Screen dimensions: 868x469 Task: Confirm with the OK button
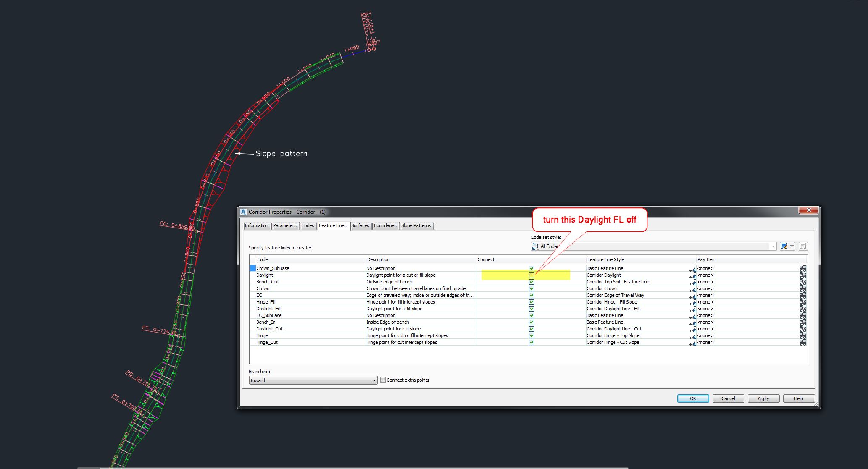[x=693, y=398]
